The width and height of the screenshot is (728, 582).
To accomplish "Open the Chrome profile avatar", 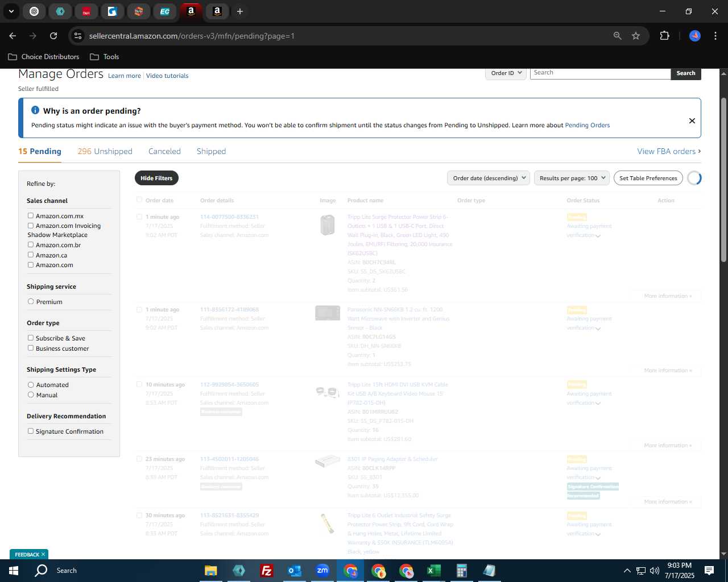I will [x=695, y=36].
